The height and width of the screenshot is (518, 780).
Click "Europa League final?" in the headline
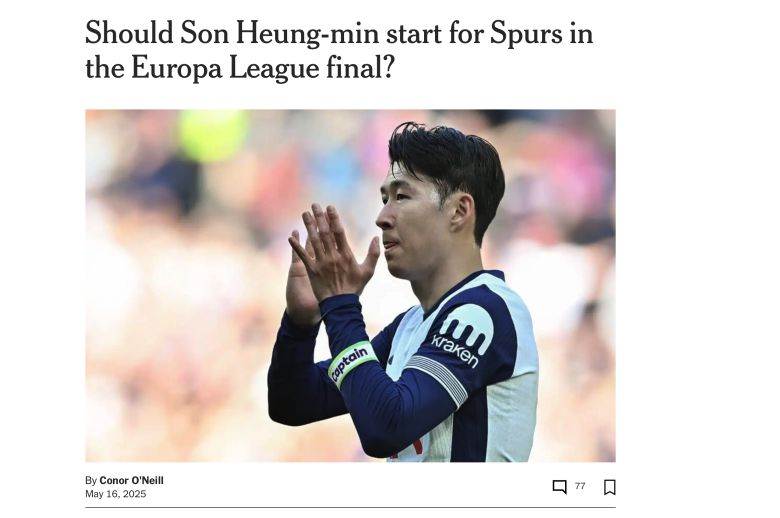click(262, 68)
